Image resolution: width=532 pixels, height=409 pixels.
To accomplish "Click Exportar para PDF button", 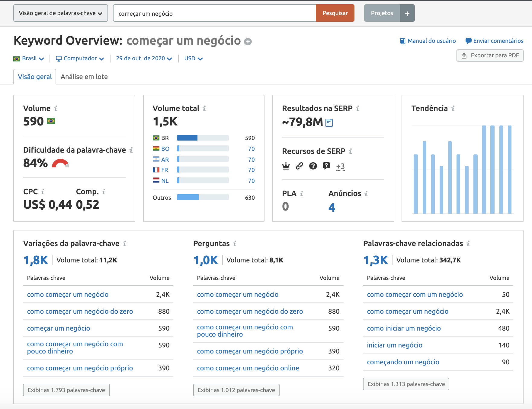I will [490, 55].
